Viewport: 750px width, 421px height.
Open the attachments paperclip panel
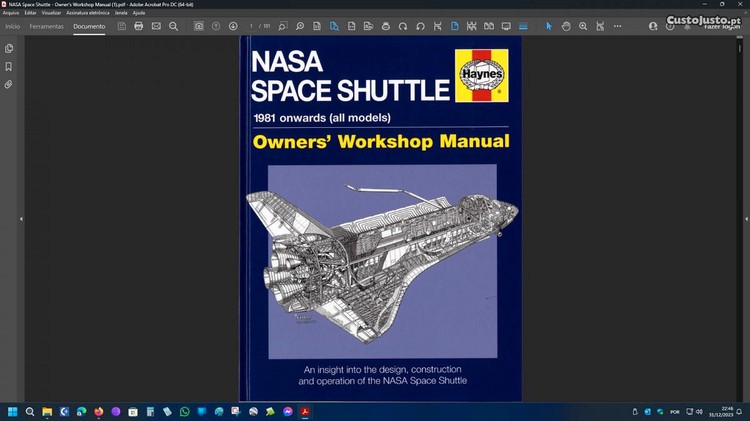[x=9, y=84]
